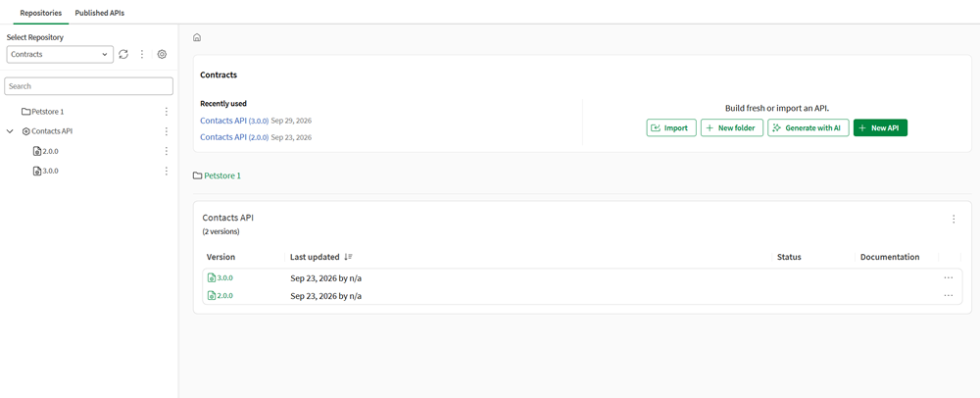Open the Petstore 1 folder link in main pane

click(222, 176)
